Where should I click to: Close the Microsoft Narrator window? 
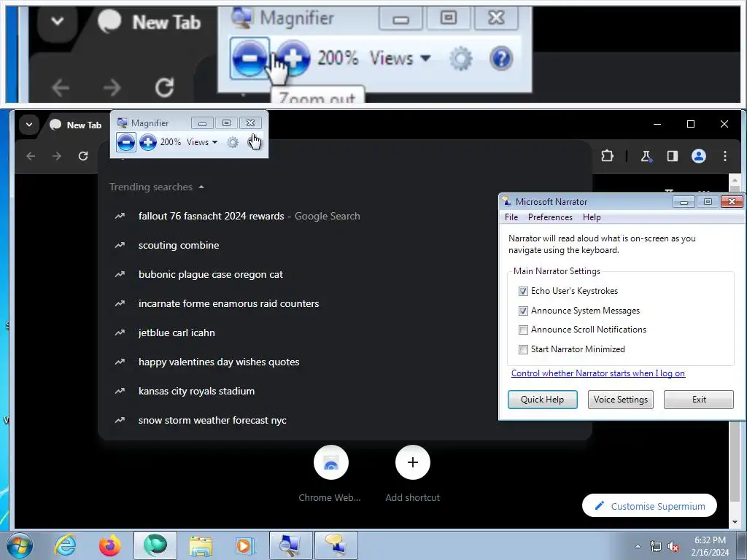[x=732, y=202]
